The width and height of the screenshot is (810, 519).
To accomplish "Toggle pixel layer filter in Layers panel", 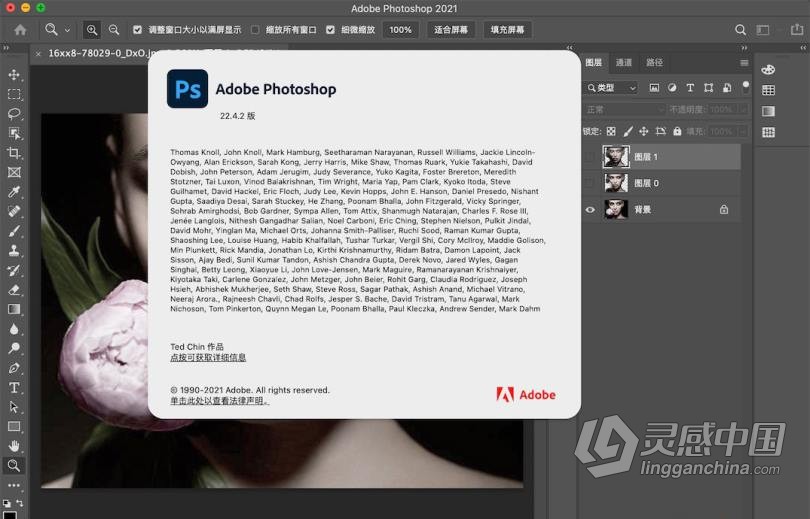I will (x=654, y=88).
